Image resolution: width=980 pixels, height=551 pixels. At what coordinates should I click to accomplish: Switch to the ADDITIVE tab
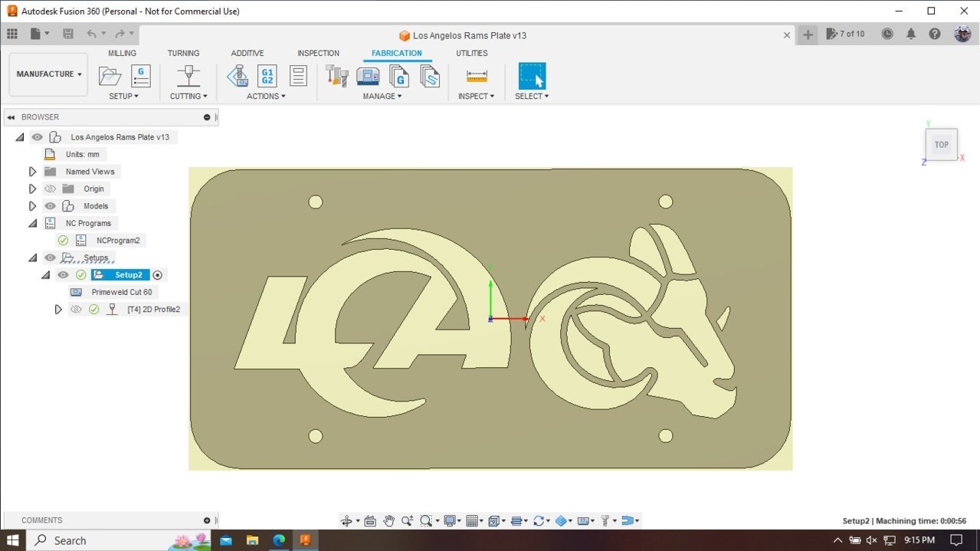[247, 54]
